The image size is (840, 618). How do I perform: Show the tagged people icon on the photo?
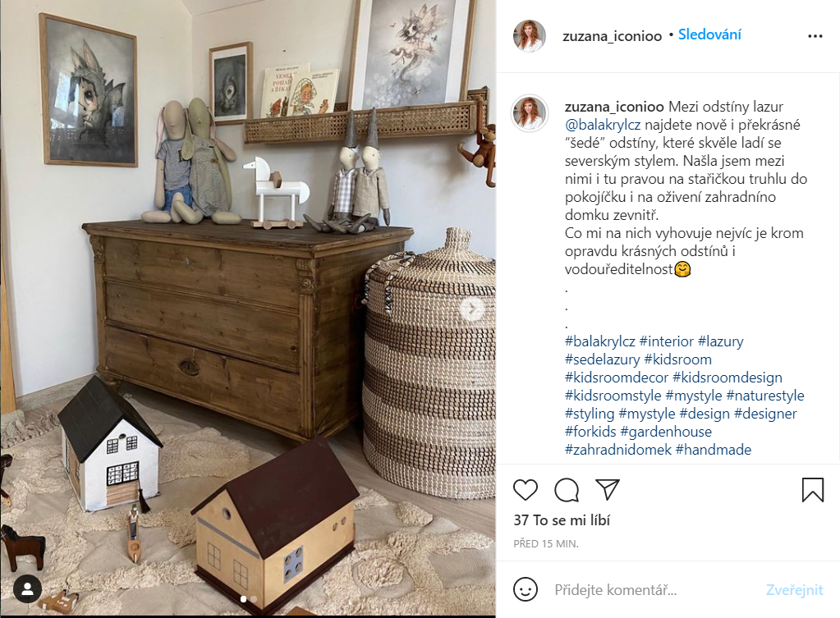27,589
